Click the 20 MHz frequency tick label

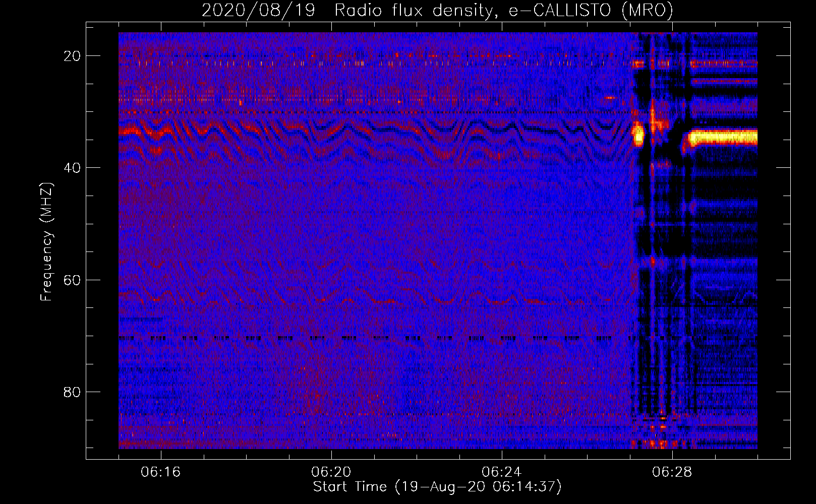72,56
